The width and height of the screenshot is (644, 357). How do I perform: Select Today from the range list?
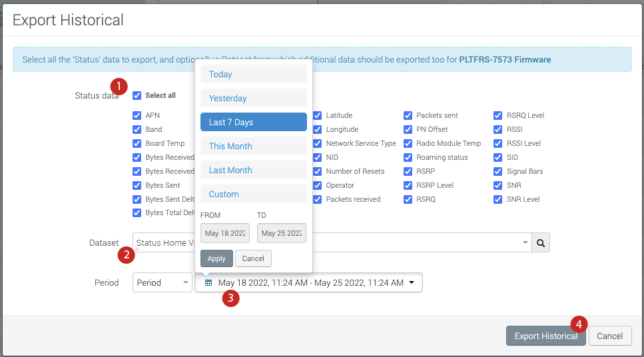[253, 74]
